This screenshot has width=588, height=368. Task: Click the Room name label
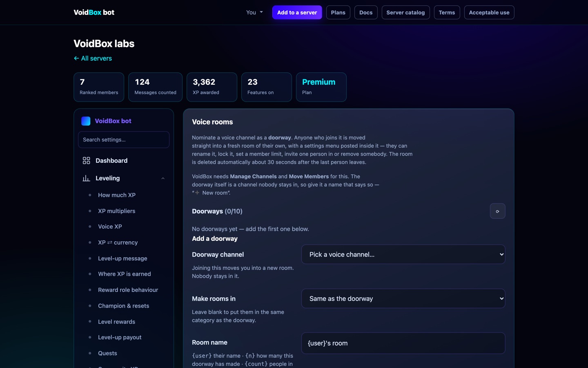(x=209, y=343)
